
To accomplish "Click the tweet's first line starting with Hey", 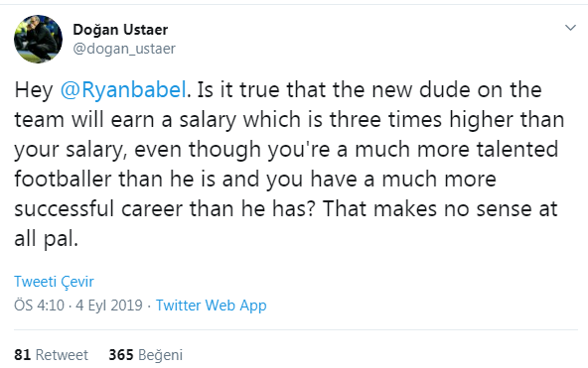I will [x=278, y=90].
